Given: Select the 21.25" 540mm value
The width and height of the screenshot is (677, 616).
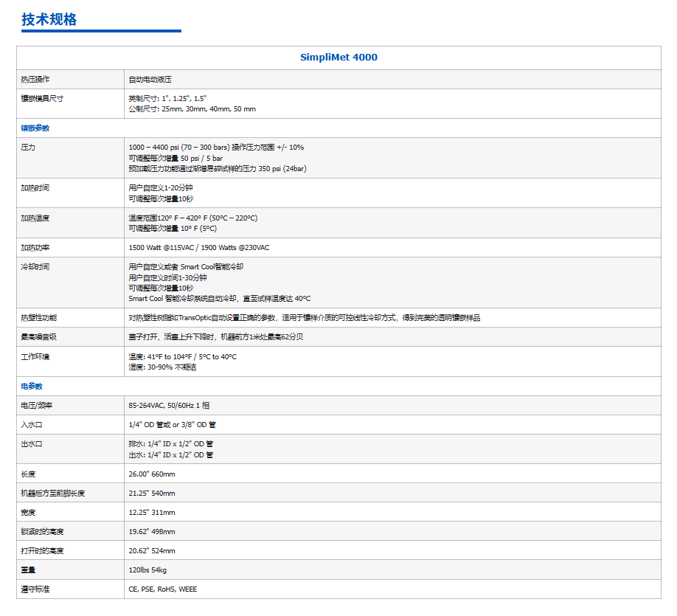Looking at the screenshot, I should pyautogui.click(x=152, y=494).
